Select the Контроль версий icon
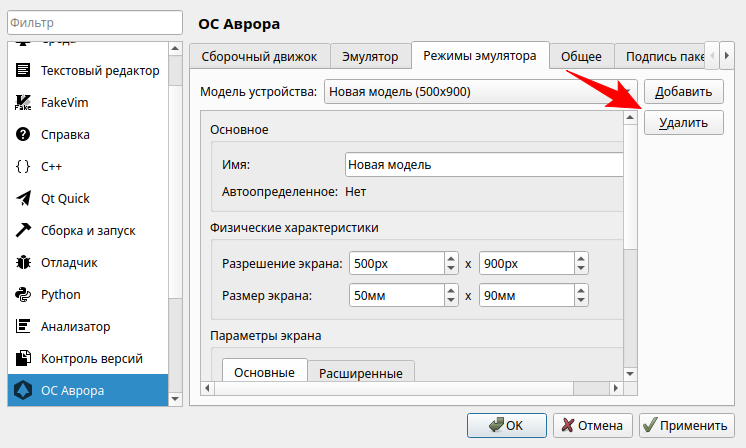The image size is (746, 448). pos(23,358)
